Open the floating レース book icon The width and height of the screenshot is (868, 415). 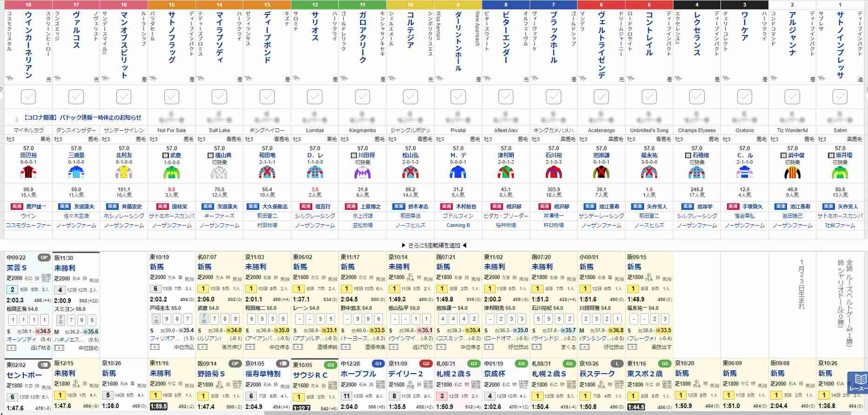[x=857, y=382]
